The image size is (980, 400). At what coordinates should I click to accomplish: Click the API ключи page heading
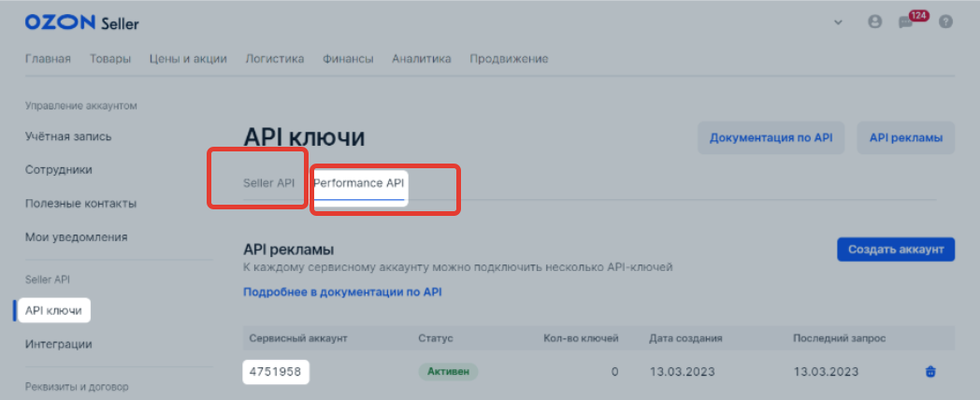click(x=304, y=138)
